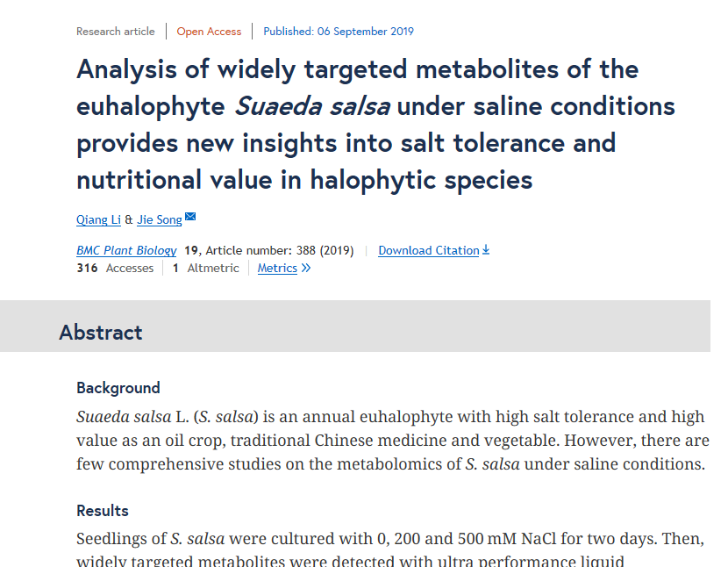This screenshot has width=728, height=567.
Task: Click the Research article label
Action: (115, 32)
